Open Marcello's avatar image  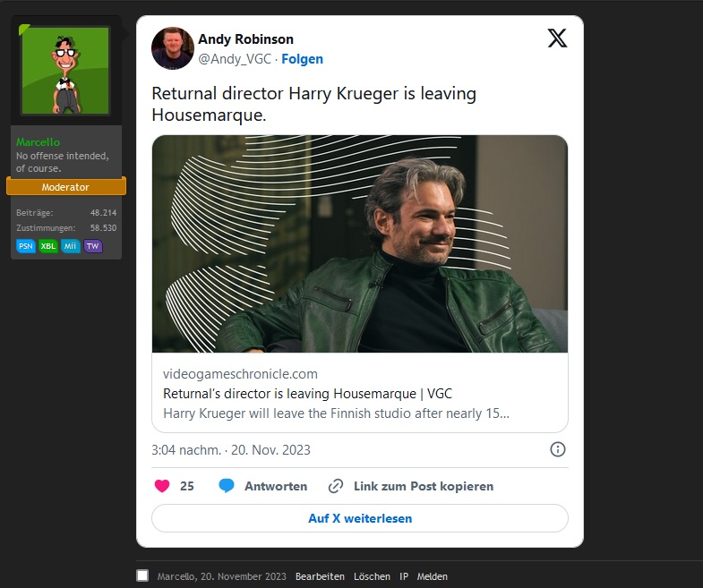65,71
